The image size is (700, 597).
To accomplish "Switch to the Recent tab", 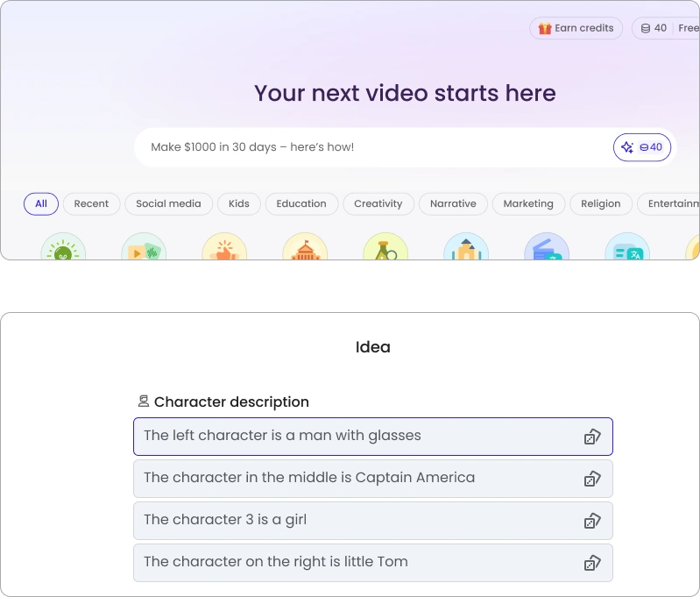I will point(91,203).
